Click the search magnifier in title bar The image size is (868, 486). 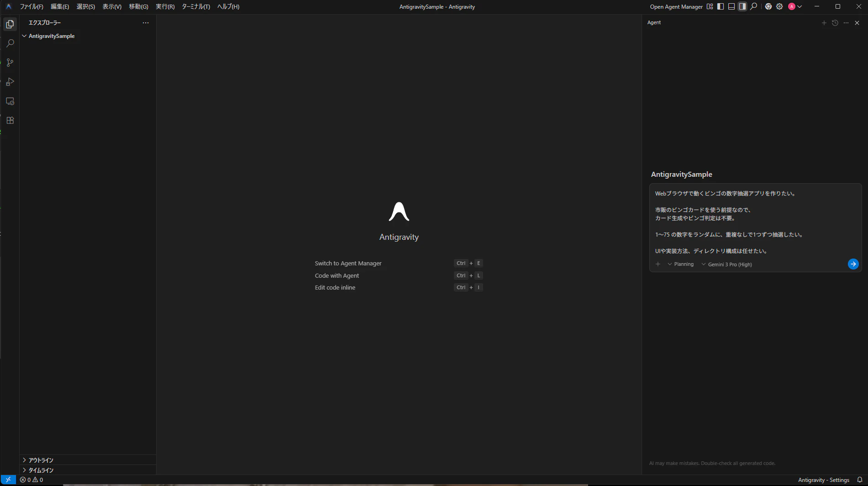(754, 6)
